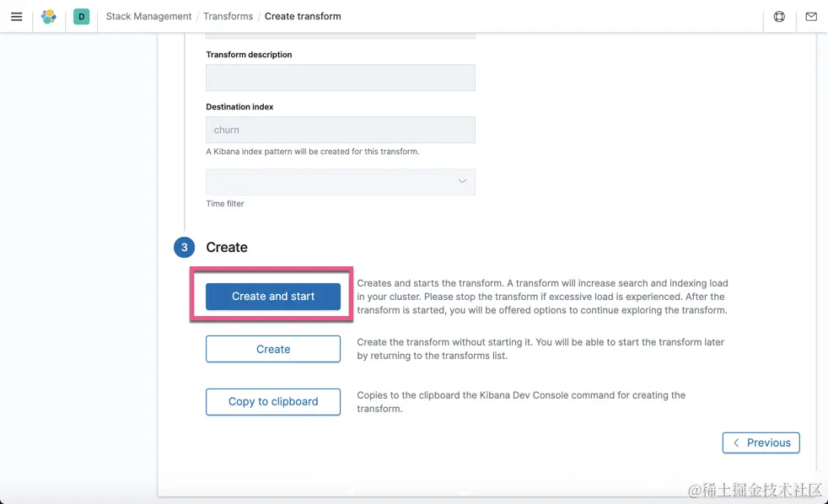The image size is (828, 504).
Task: Click the Destination index field containing churn
Action: pos(341,130)
